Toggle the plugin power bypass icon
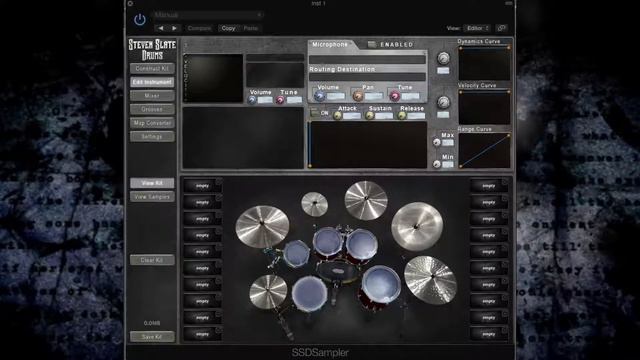 (x=140, y=20)
